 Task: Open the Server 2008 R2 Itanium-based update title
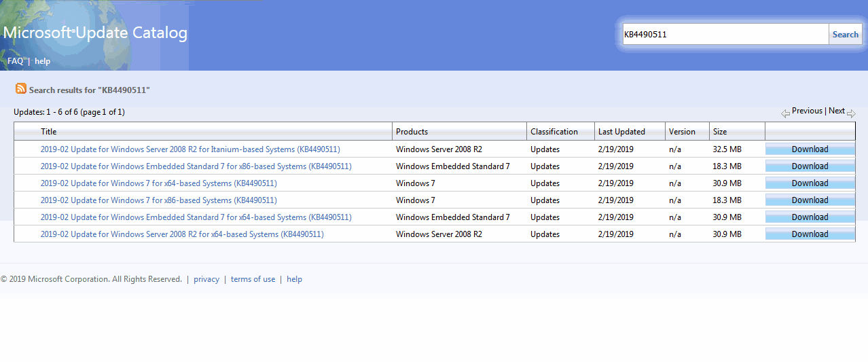[x=190, y=149]
